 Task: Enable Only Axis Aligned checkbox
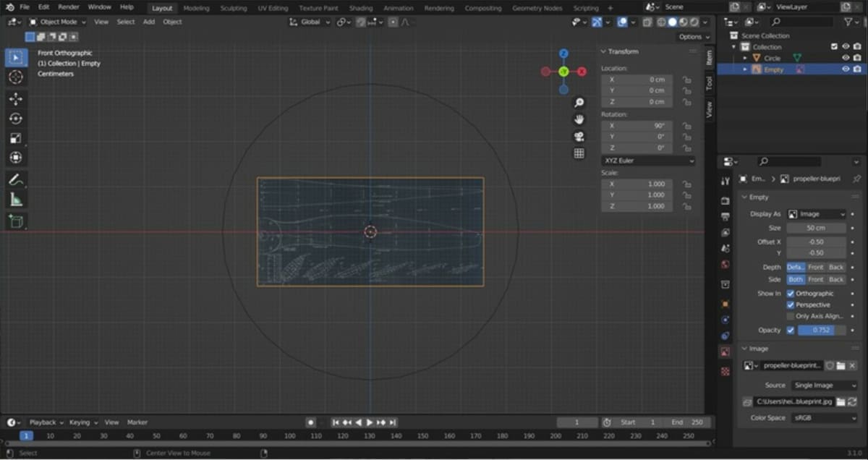(x=790, y=316)
